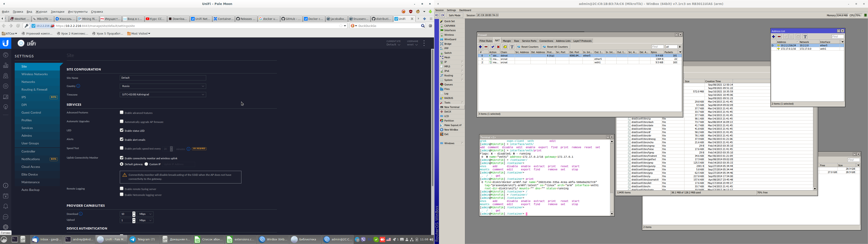Open the Download speed Mbps unit dropdown
The width and height of the screenshot is (868, 244).
(145, 214)
